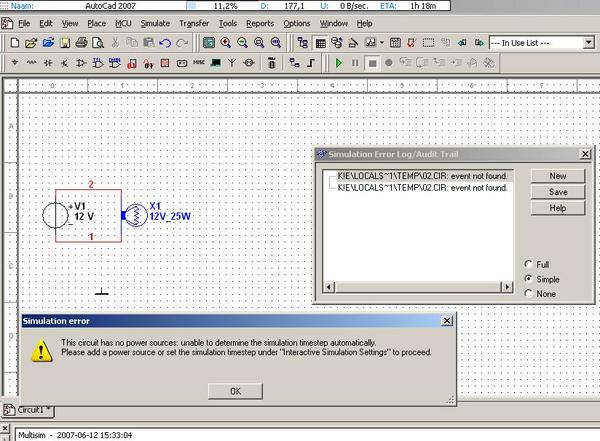Click the Stop simulation icon

(x=372, y=62)
